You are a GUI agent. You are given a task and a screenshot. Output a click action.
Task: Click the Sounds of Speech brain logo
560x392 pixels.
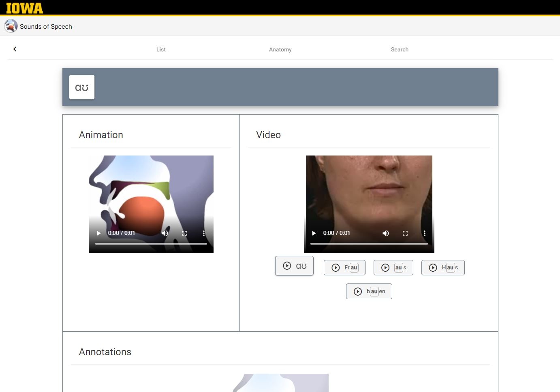(11, 26)
